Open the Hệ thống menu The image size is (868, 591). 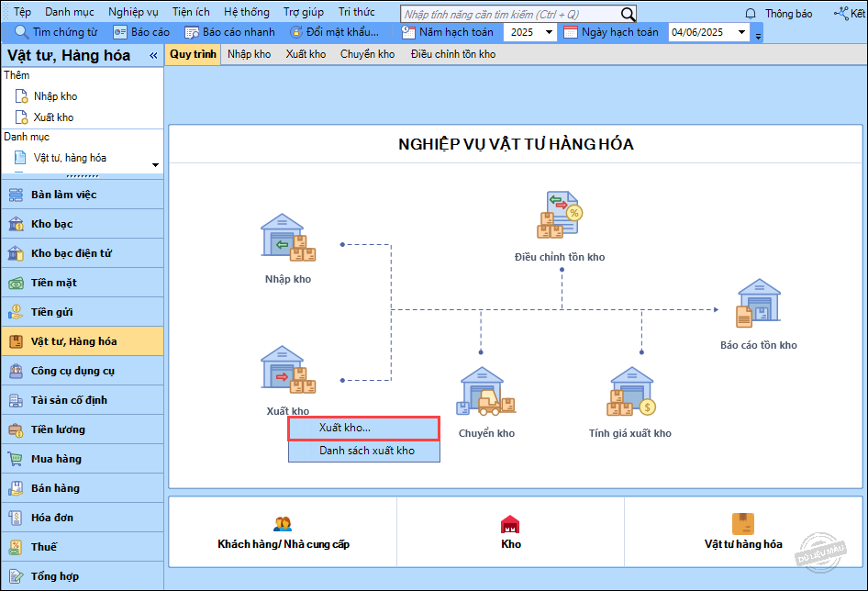click(x=247, y=12)
